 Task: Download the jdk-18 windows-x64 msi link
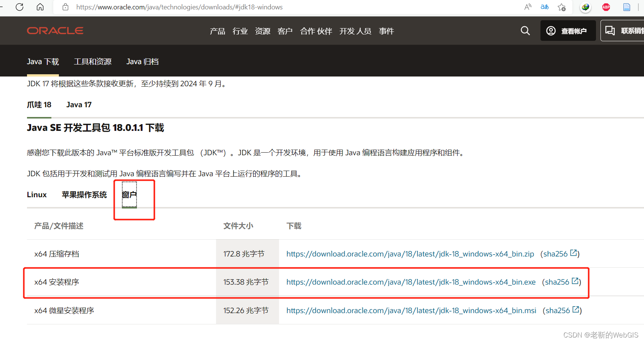click(x=411, y=310)
